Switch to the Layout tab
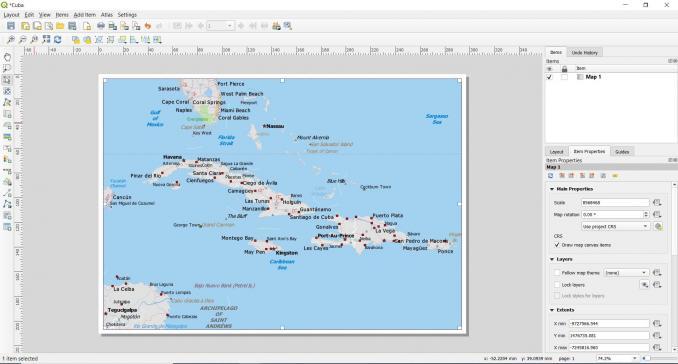678x364 pixels. click(x=556, y=152)
